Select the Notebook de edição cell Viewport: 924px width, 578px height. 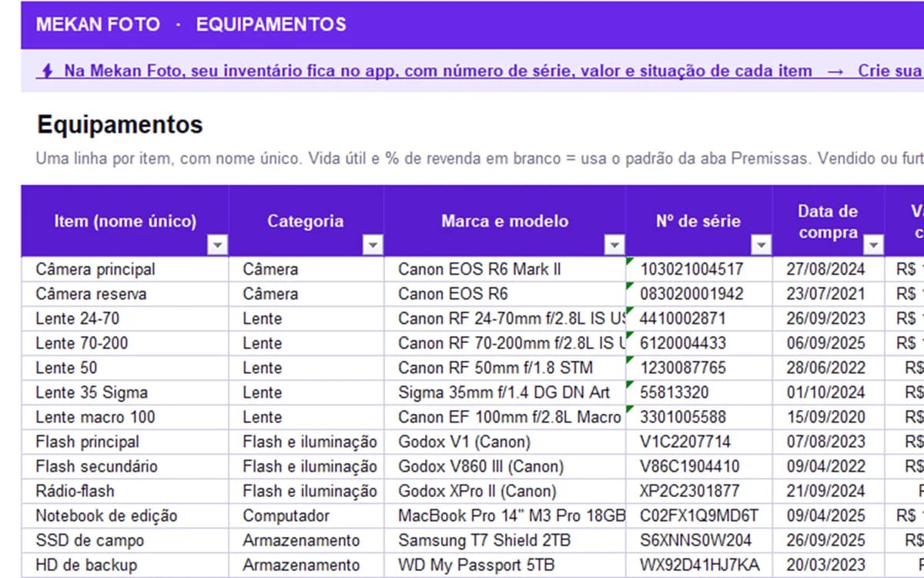tap(125, 516)
